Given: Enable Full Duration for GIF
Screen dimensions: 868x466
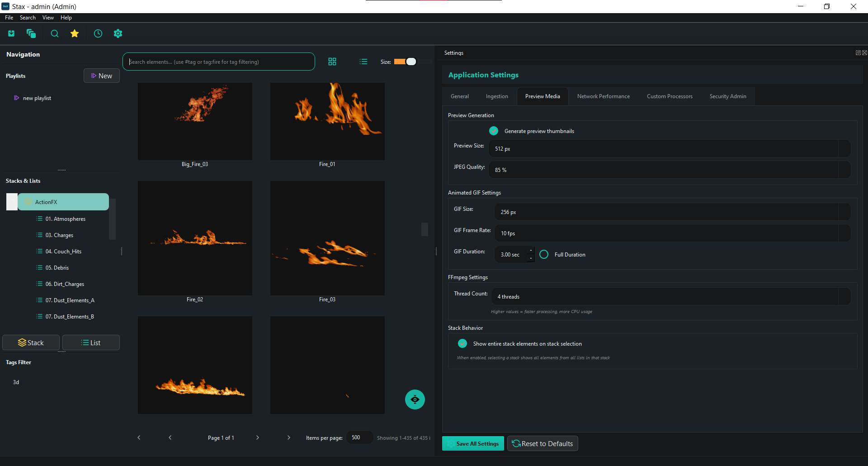Looking at the screenshot, I should coord(544,255).
